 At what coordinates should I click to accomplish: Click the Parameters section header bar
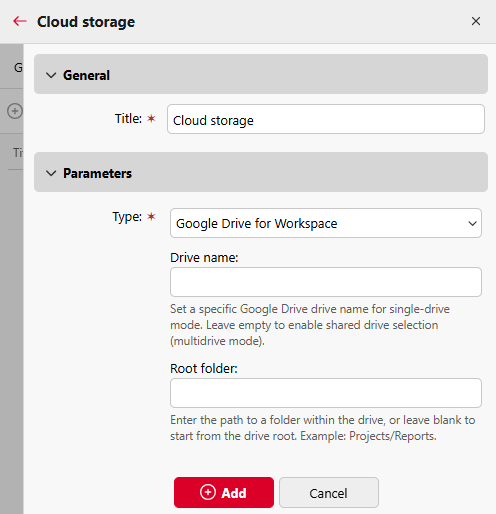[261, 172]
